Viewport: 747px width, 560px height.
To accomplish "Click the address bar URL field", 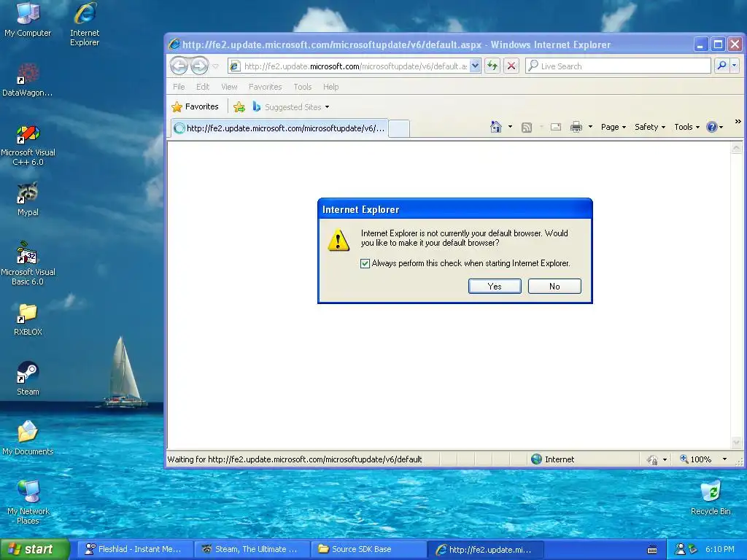I will click(355, 66).
